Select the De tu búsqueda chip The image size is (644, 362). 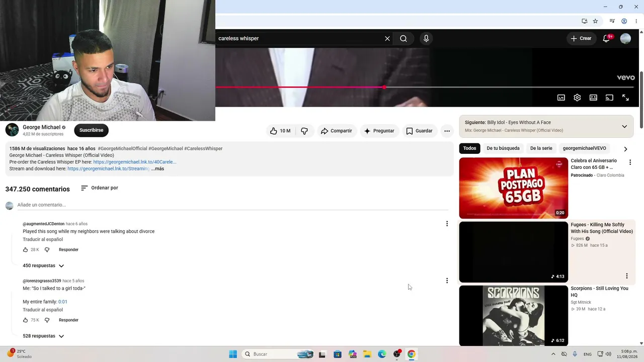coord(503,148)
